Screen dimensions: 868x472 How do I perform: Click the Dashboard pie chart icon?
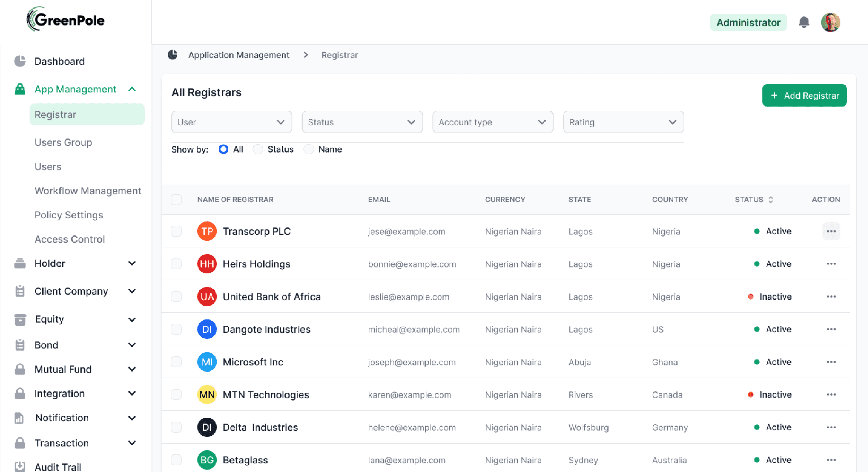[20, 61]
